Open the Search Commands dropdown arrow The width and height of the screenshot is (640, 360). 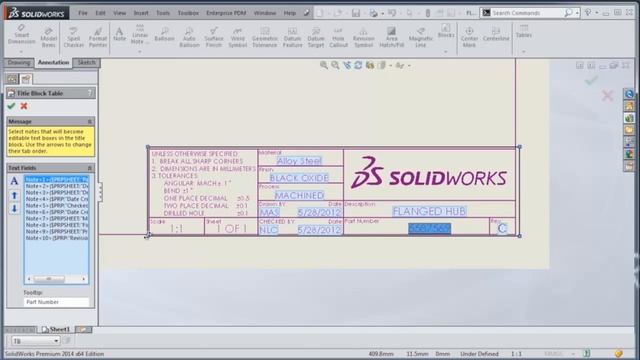tap(577, 13)
